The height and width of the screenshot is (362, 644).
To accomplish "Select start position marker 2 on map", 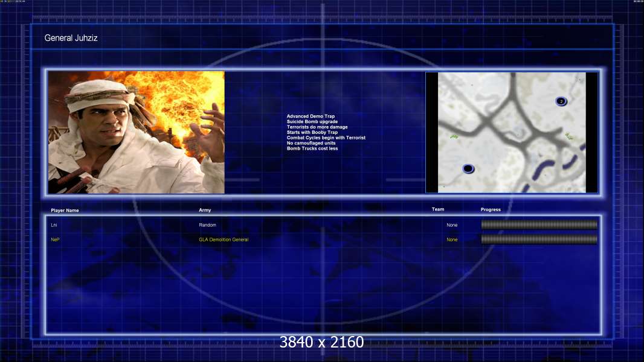I will pos(561,101).
